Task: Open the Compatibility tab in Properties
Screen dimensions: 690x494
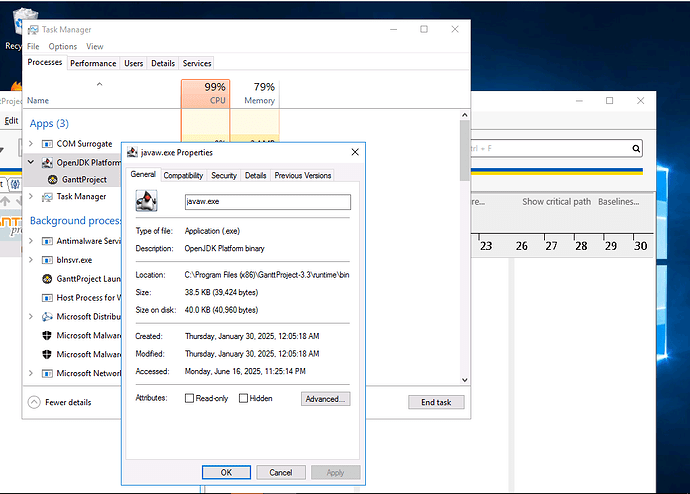Action: pyautogui.click(x=183, y=175)
